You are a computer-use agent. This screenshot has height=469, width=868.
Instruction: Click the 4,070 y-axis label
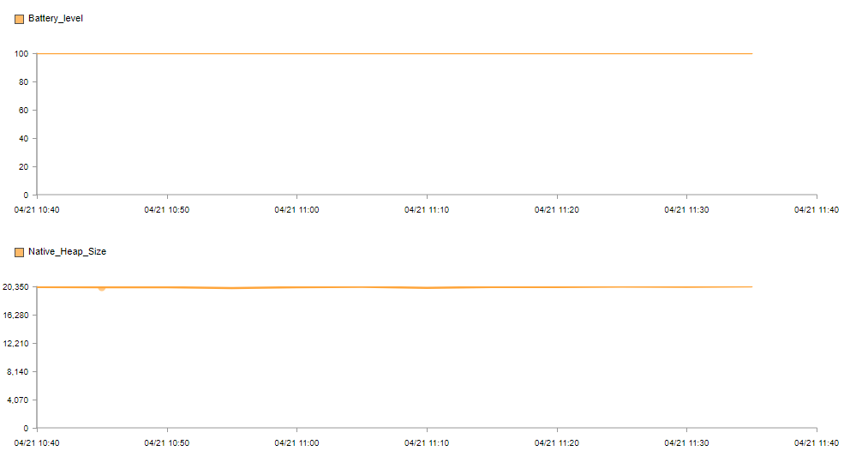click(x=18, y=400)
